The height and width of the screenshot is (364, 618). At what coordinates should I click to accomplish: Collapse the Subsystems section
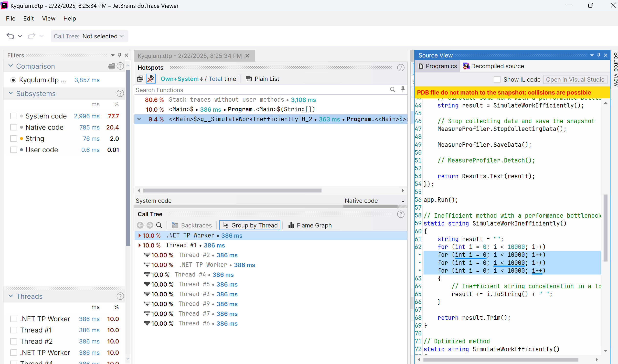pos(11,94)
